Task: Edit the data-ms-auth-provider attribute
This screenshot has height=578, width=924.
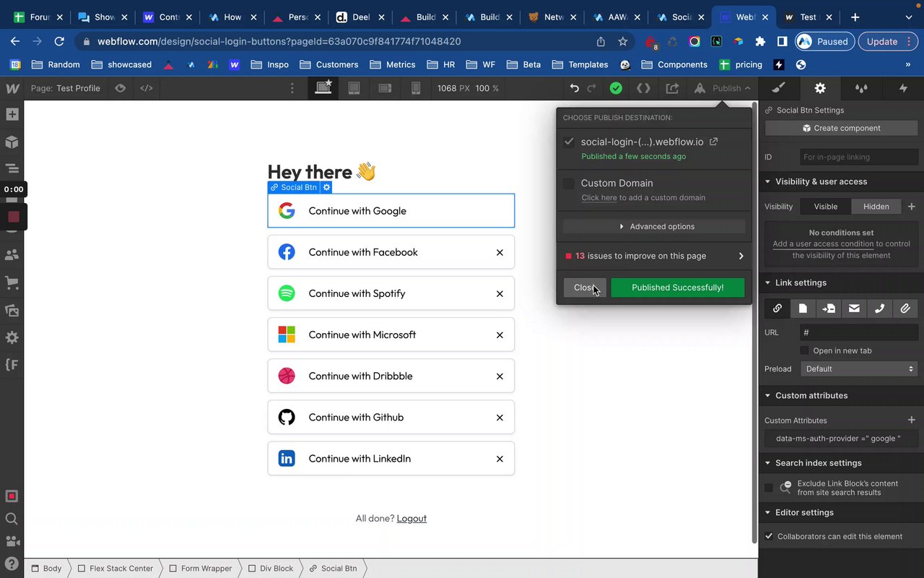Action: [x=841, y=439]
